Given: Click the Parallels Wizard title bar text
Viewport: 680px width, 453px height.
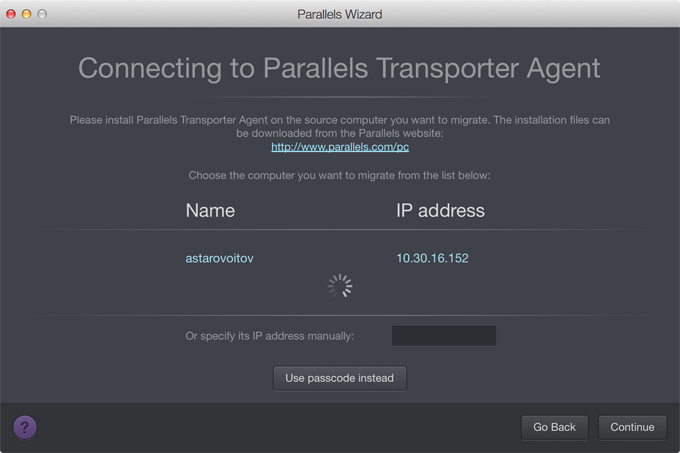Looking at the screenshot, I should point(340,14).
